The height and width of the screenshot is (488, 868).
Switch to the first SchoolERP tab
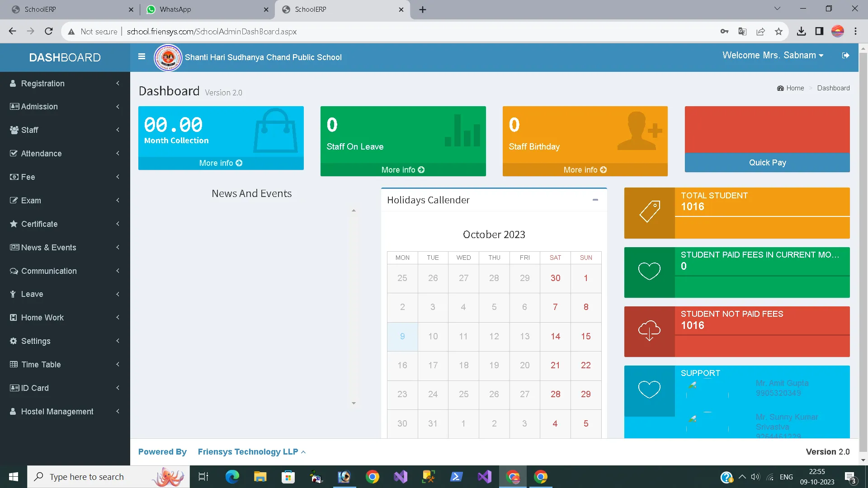pyautogui.click(x=71, y=9)
